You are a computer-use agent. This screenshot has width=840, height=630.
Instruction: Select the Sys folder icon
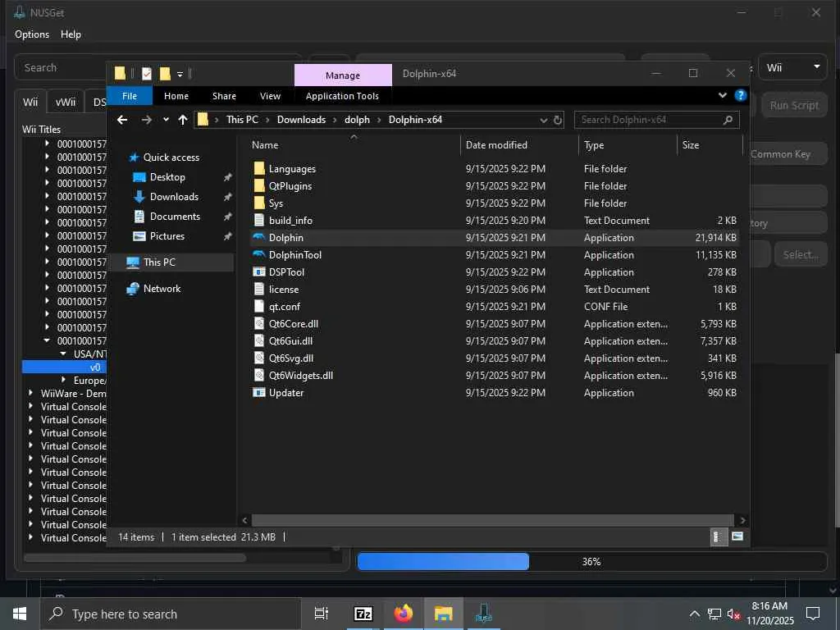258,203
